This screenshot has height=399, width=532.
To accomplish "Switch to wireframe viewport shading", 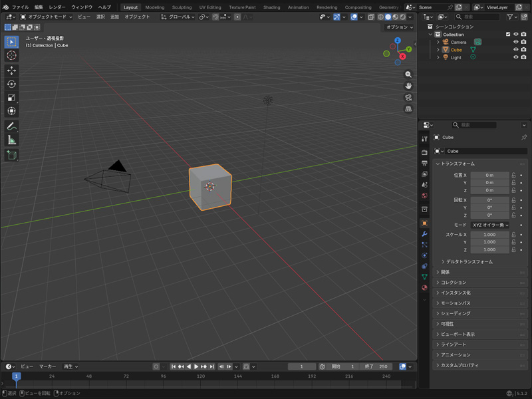I will coord(380,17).
